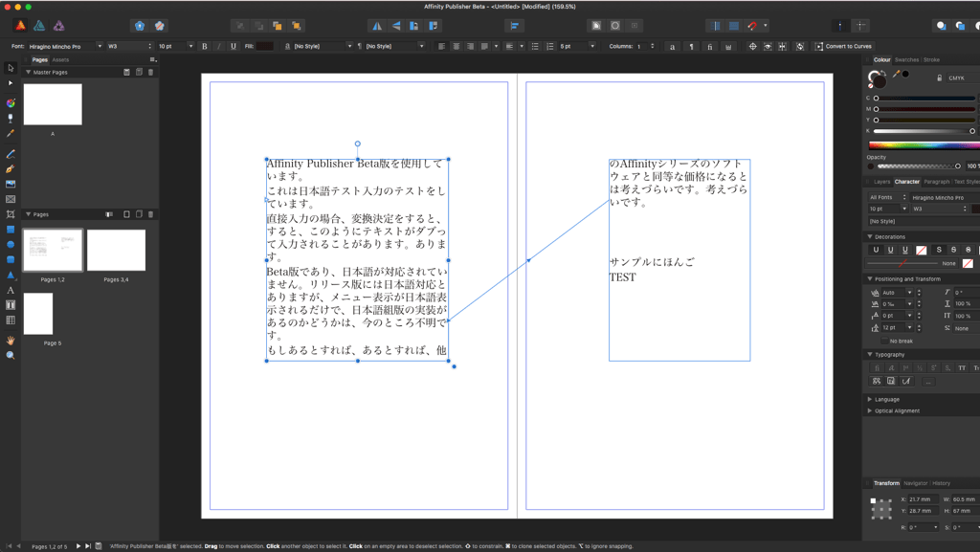
Task: Select the View hand tool
Action: [10, 341]
